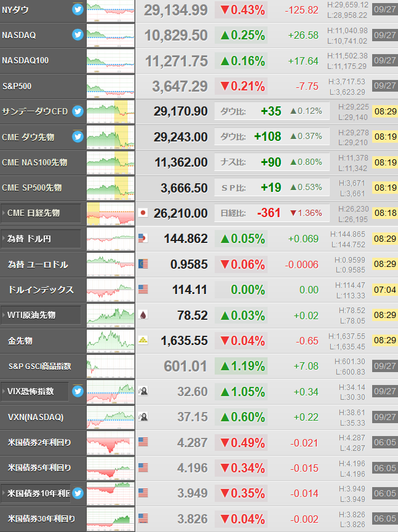Open the NASDAQ mini chart
398x532 pixels.
point(111,35)
